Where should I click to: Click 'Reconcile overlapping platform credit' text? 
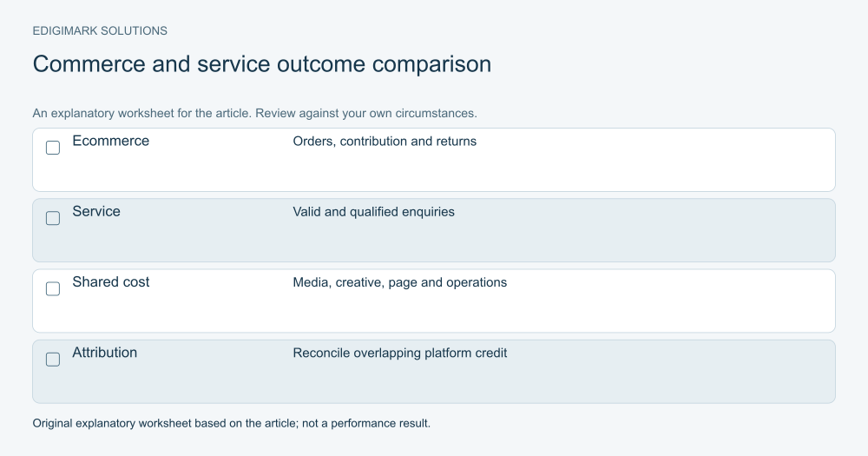(x=399, y=353)
